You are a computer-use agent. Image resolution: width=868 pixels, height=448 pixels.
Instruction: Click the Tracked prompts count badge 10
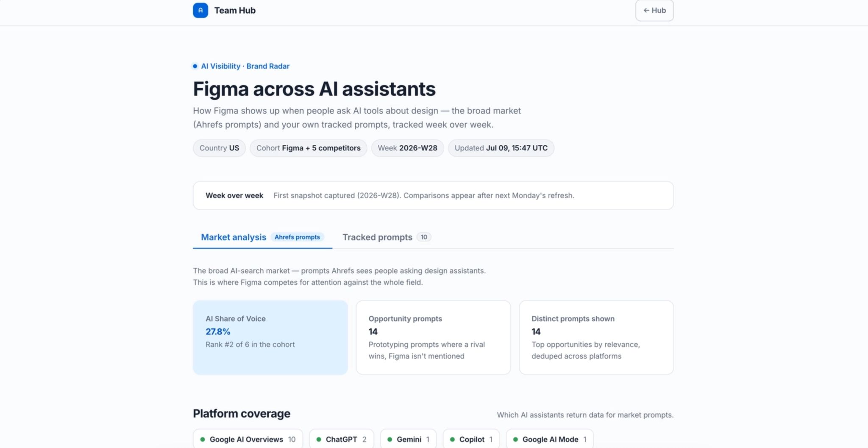424,237
